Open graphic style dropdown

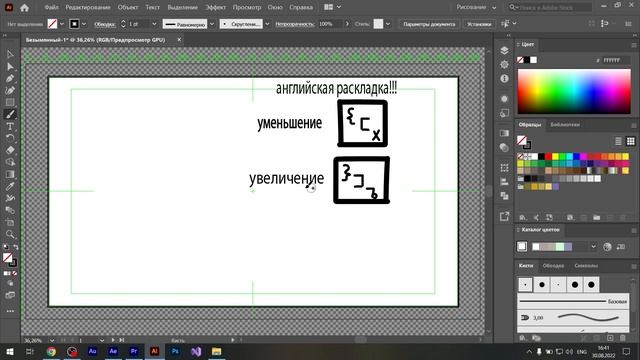click(388, 24)
